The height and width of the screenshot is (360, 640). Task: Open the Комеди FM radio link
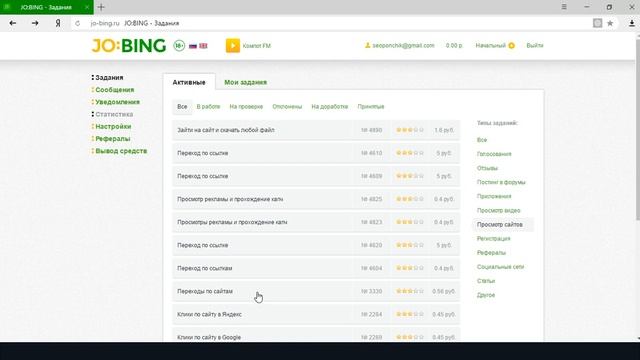click(x=257, y=46)
